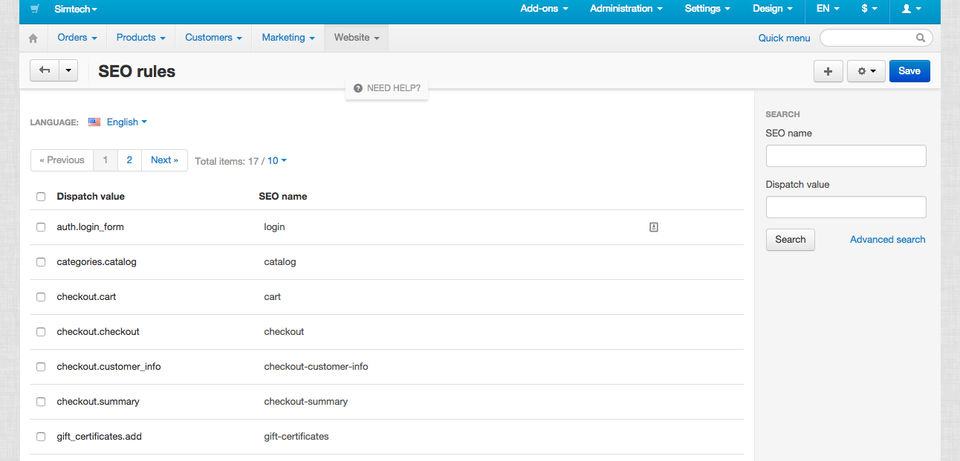This screenshot has width=960, height=461.
Task: Toggle the select-all checkbox in table header
Action: [40, 197]
